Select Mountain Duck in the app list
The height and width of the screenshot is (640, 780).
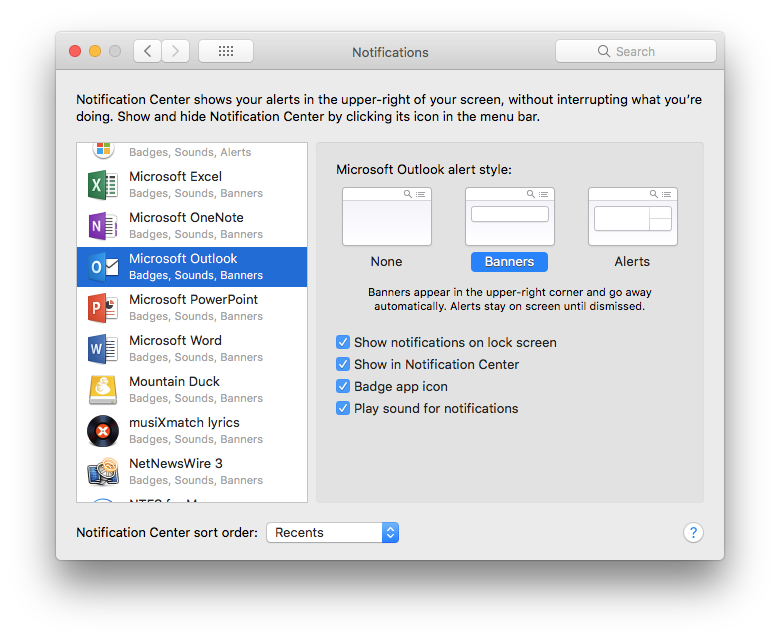(x=192, y=390)
